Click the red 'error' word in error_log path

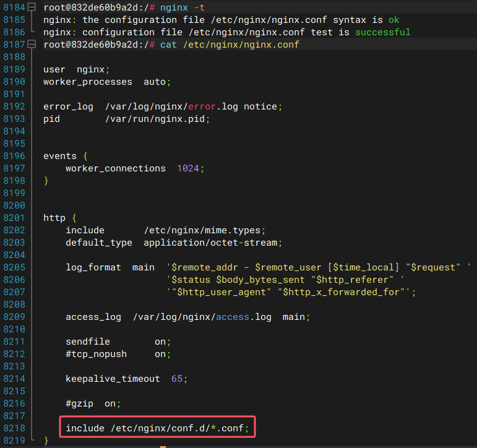click(x=202, y=106)
